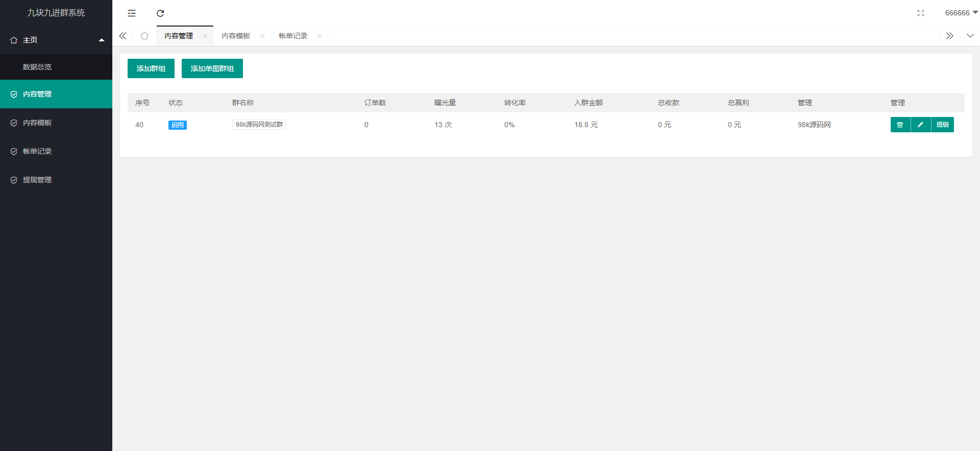
Task: Click the 添加群组 button
Action: [x=151, y=68]
